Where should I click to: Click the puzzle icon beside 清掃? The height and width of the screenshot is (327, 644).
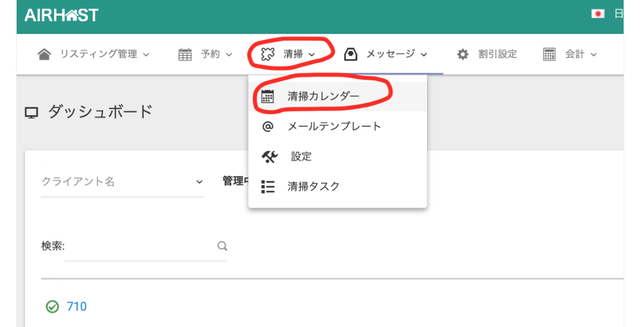268,54
